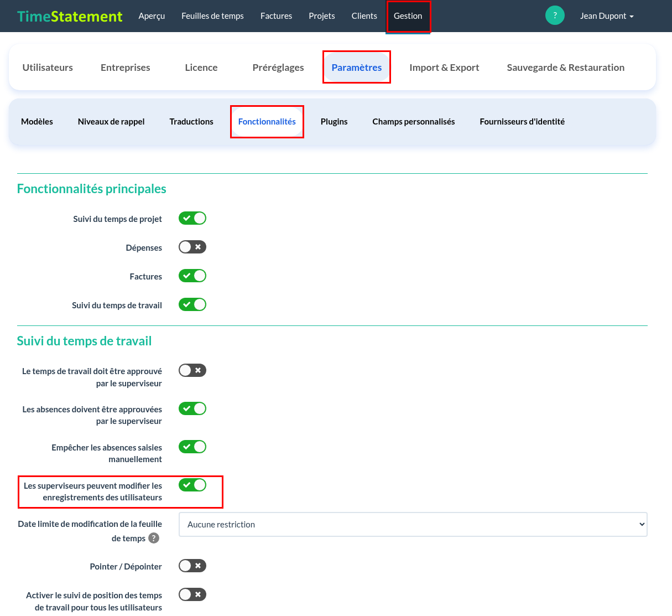Open the Jean Dupont user menu
Viewport: 672px width, 616px height.
(607, 16)
